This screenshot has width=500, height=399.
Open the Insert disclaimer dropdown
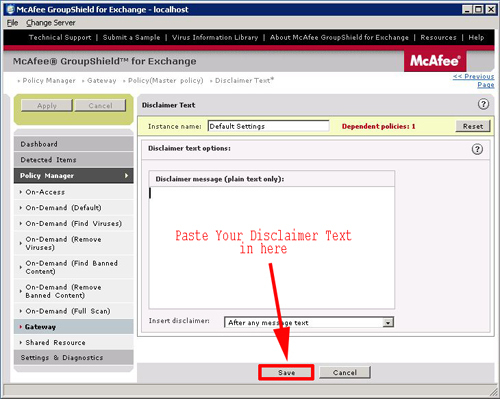(309, 322)
